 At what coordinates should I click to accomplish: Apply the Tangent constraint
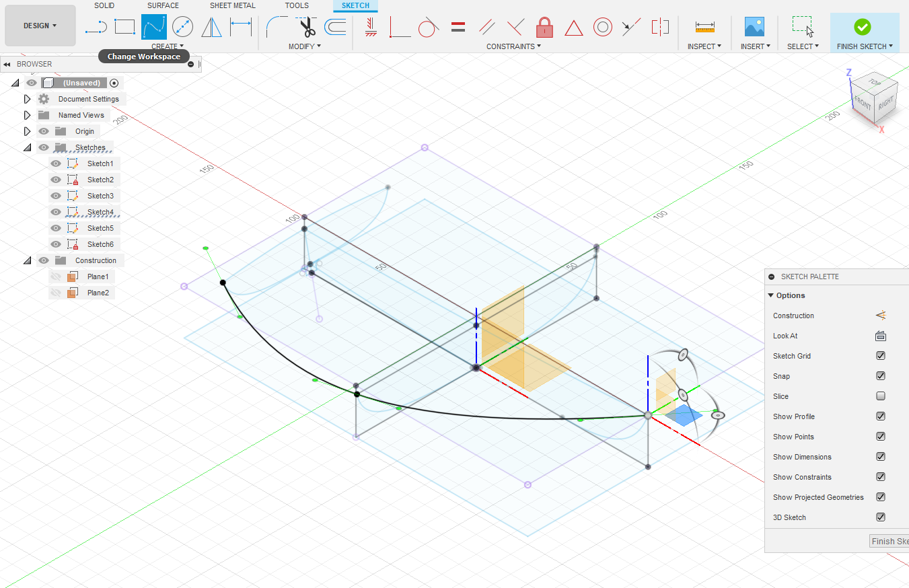tap(429, 27)
